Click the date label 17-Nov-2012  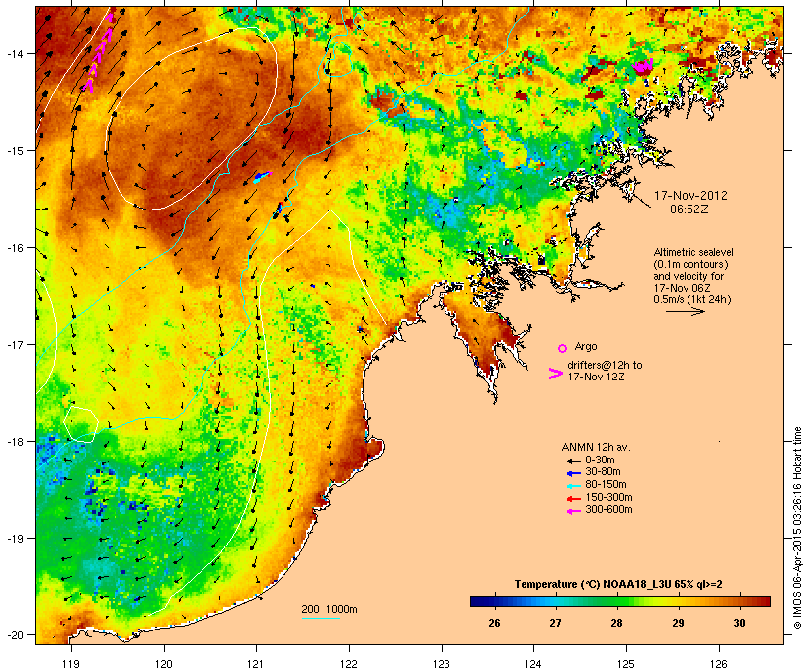click(x=690, y=196)
